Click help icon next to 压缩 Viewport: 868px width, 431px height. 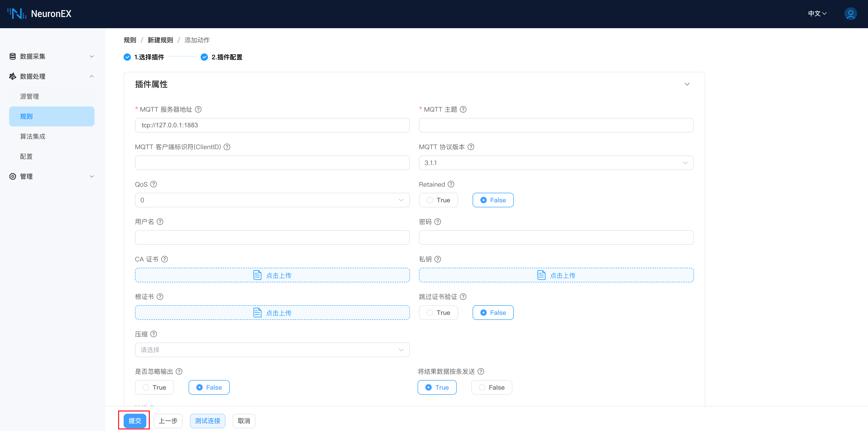(153, 334)
